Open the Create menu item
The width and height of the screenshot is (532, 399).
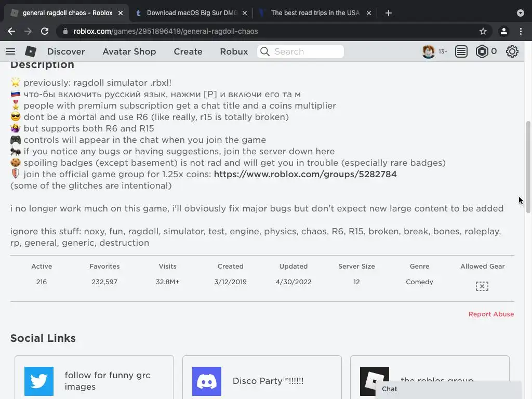(188, 51)
